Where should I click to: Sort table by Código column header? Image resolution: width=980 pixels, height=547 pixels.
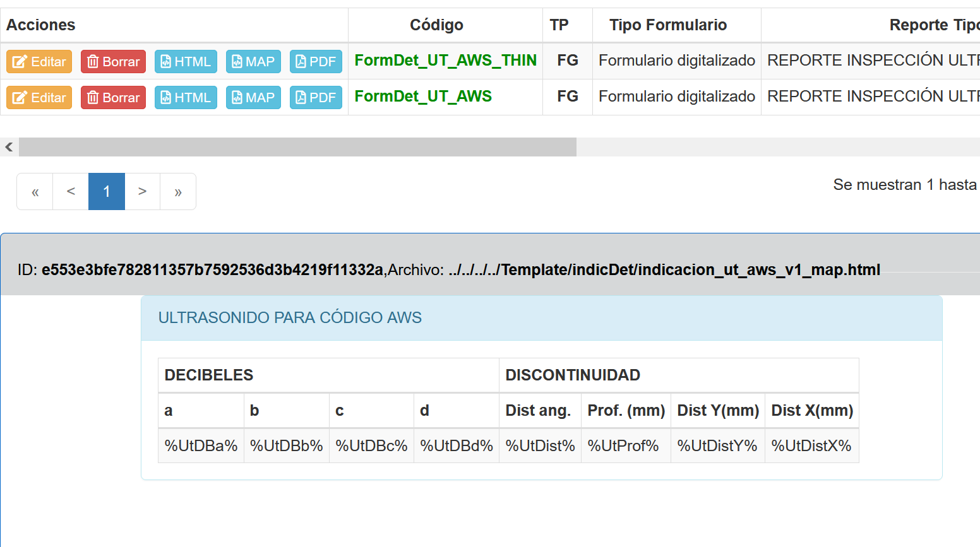pyautogui.click(x=436, y=25)
